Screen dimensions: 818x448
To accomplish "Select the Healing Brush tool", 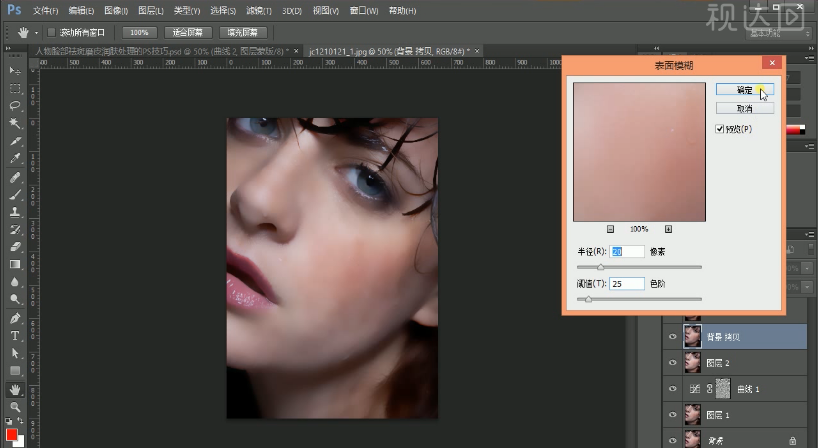I will pos(15,177).
